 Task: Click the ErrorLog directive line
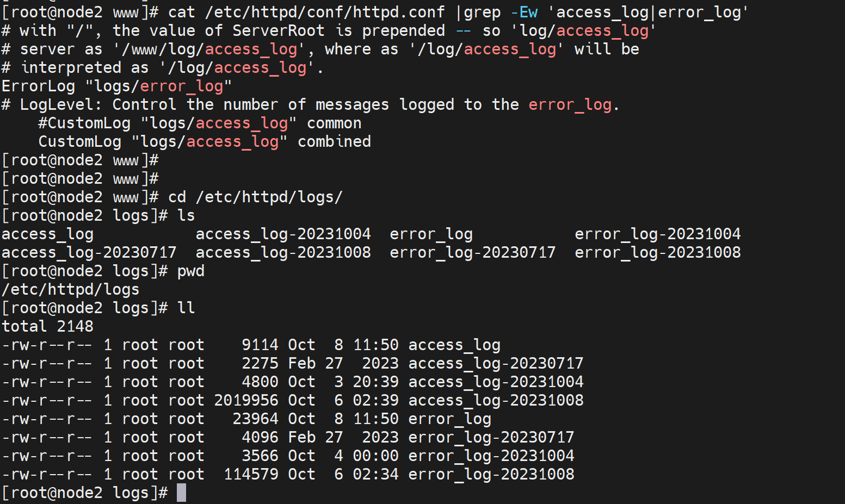116,86
